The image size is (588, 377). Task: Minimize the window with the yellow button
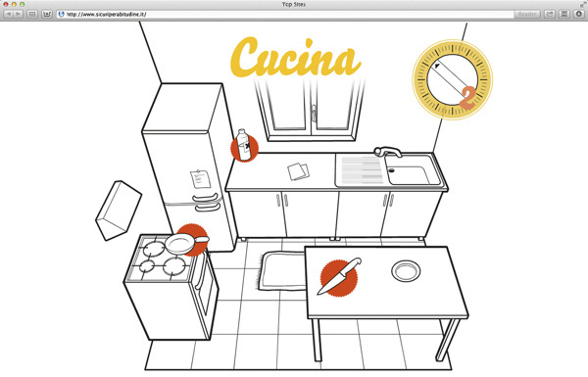(14, 4)
